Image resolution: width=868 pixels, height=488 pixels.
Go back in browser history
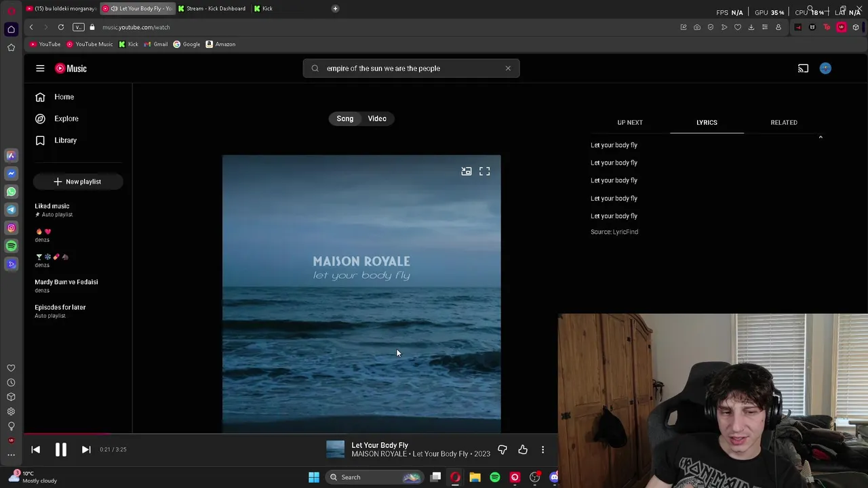tap(31, 27)
